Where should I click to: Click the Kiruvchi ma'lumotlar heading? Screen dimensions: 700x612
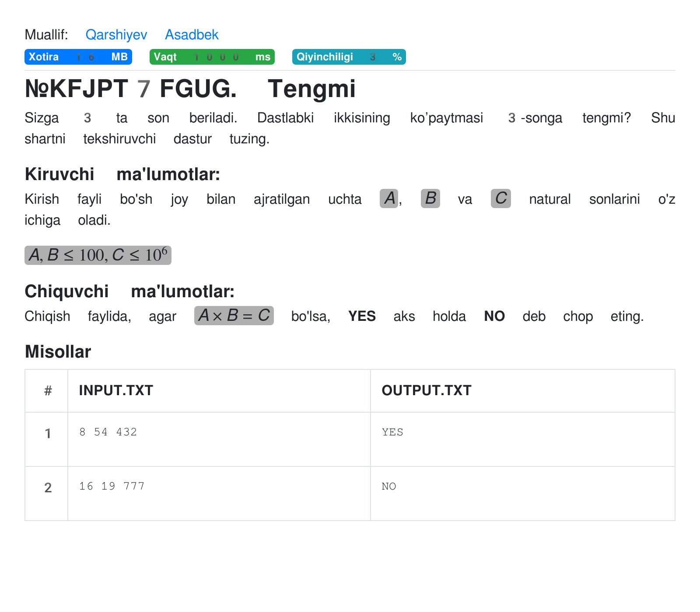point(122,174)
